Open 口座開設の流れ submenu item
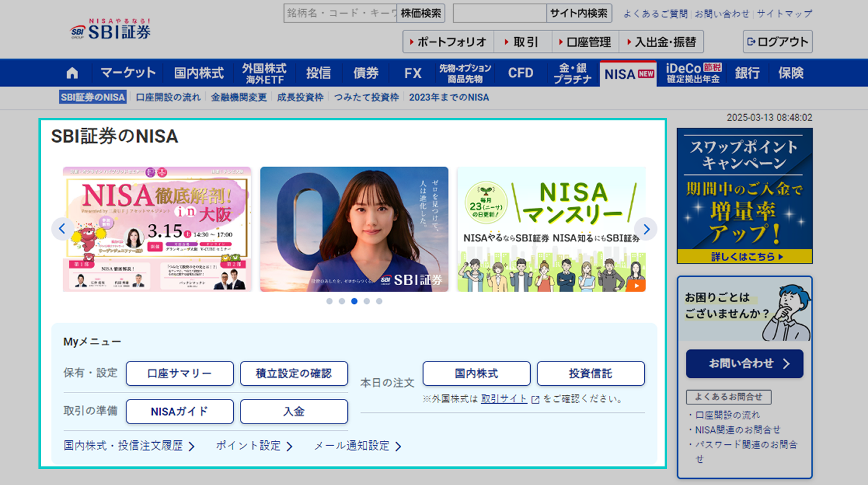This screenshot has width=868, height=485. coord(168,97)
